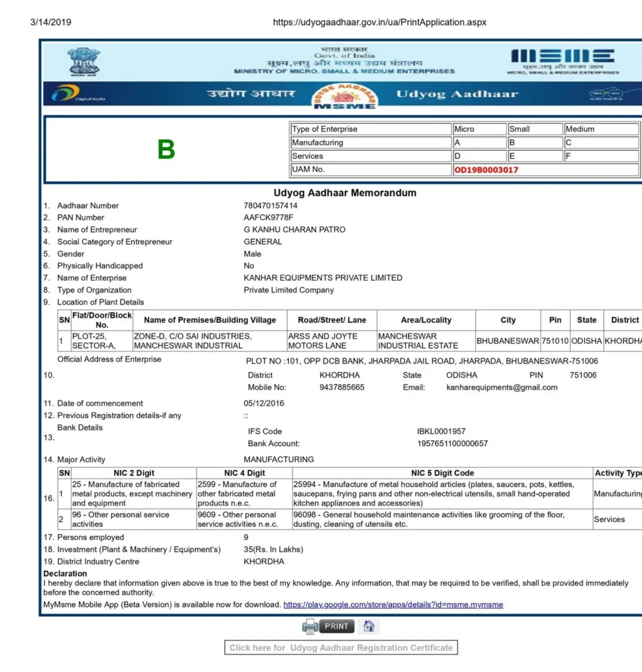Screen dimensions: 642x672
Task: Go to home via house icon
Action: (369, 626)
